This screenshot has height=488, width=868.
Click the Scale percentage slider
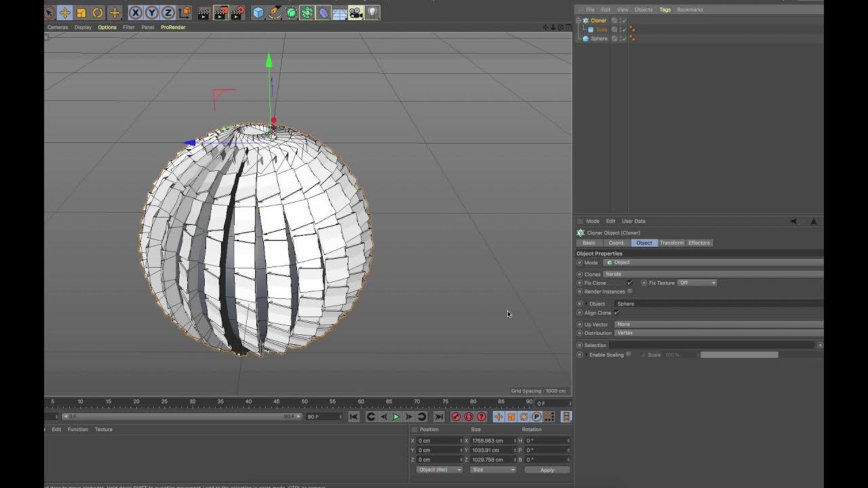pyautogui.click(x=739, y=354)
